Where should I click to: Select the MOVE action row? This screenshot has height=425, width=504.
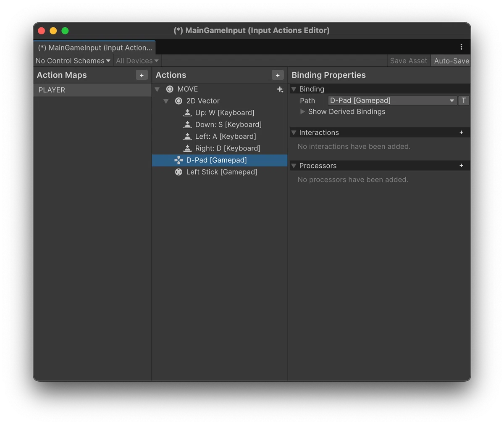coord(220,89)
